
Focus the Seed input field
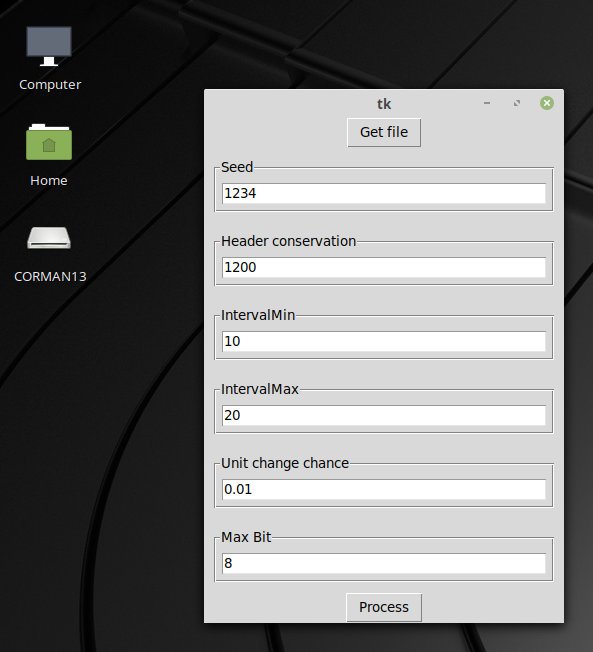point(384,193)
